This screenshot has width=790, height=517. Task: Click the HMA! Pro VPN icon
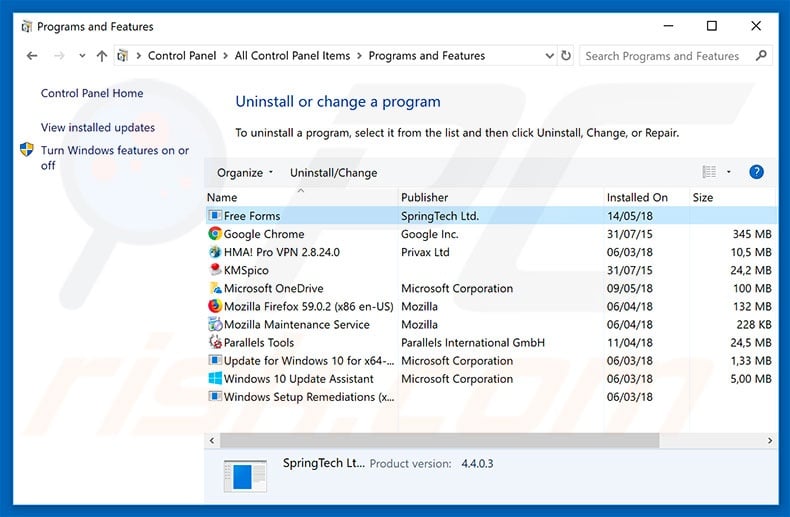[x=215, y=252]
